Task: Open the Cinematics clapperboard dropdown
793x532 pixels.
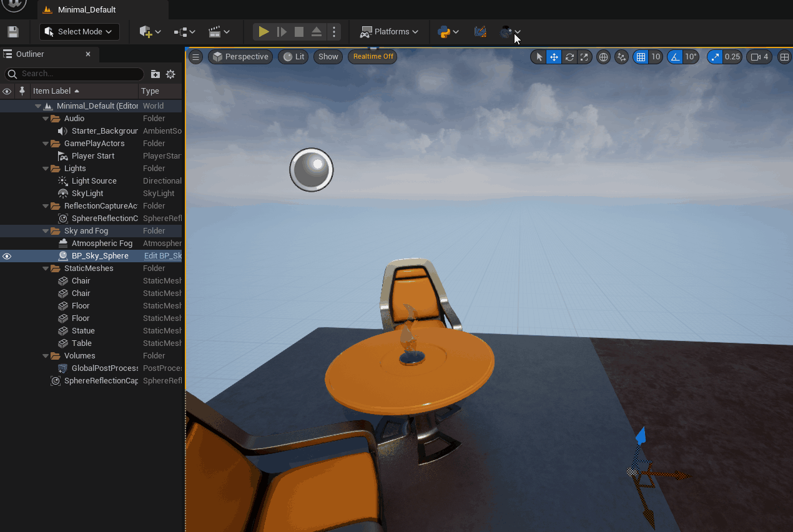Action: [219, 32]
